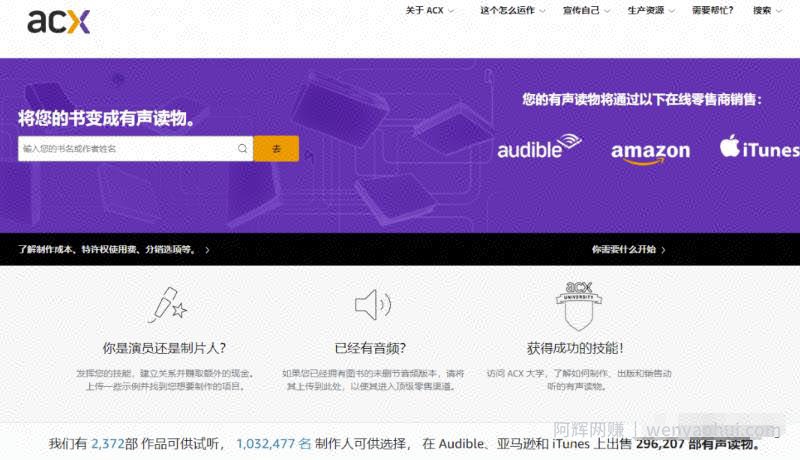Click the 2,372 works count
800x460 pixels.
[x=108, y=444]
